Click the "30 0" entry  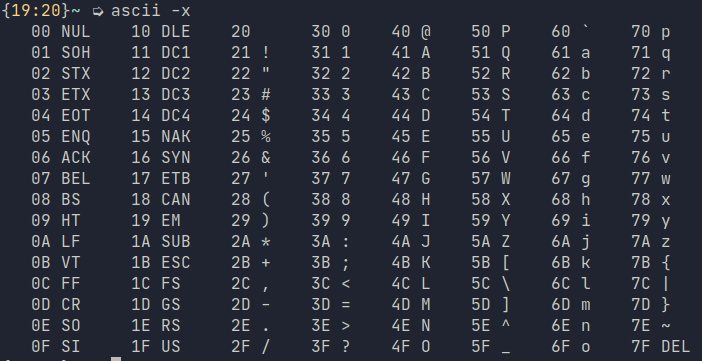(x=331, y=31)
